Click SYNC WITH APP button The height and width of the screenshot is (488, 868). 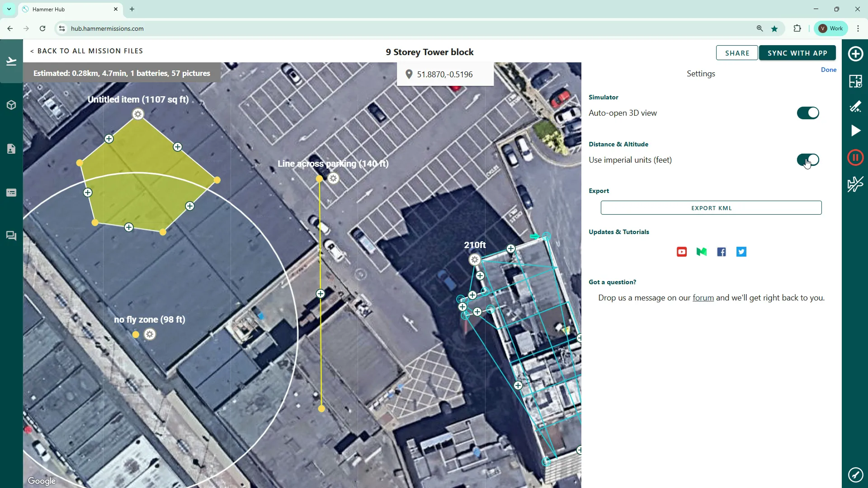coord(797,53)
